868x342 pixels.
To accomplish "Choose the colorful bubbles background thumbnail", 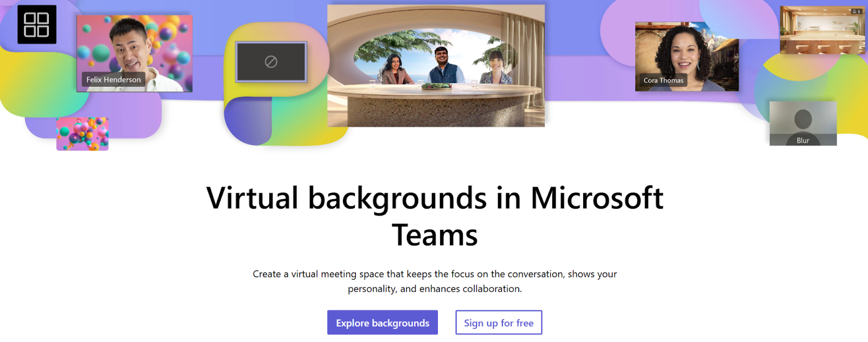I will click(82, 134).
